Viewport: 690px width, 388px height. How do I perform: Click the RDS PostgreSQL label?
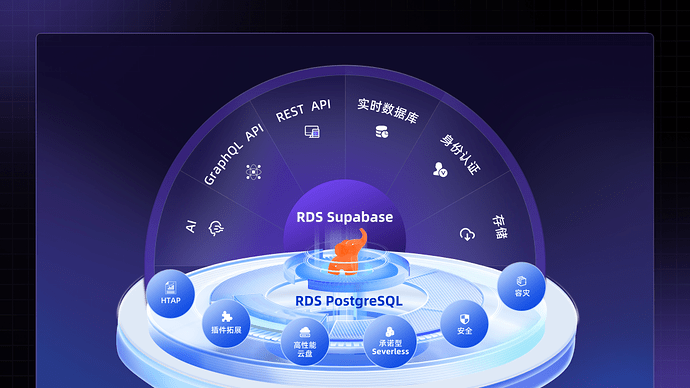click(x=349, y=301)
